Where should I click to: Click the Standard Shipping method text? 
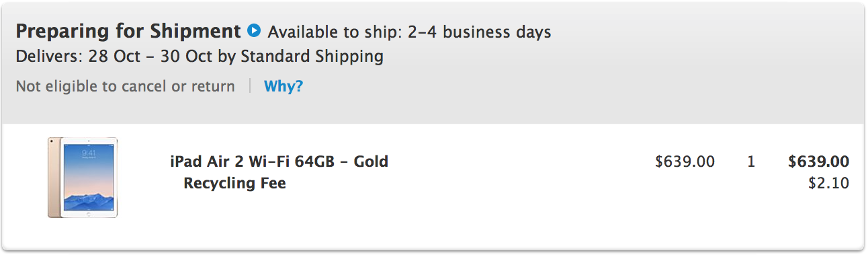312,56
